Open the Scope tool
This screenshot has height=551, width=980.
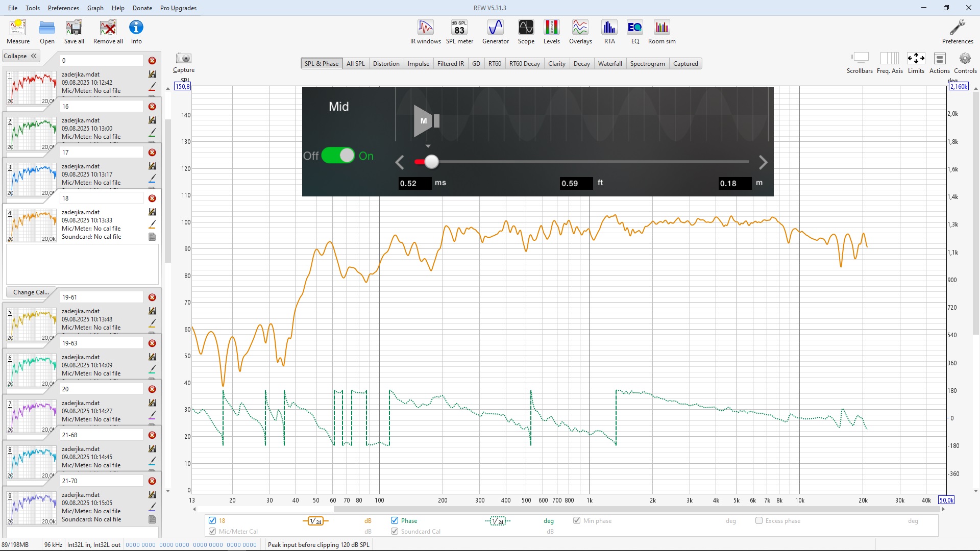[x=526, y=32]
